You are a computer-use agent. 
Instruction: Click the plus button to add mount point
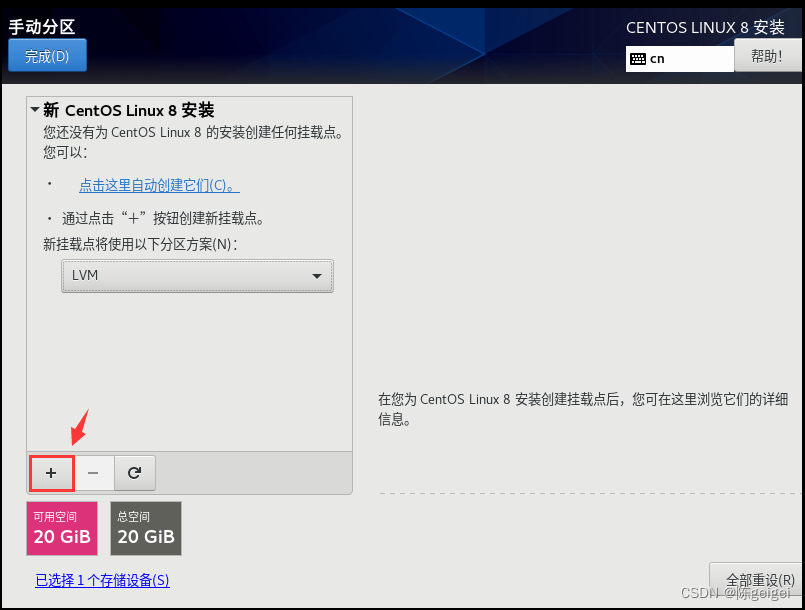[51, 473]
